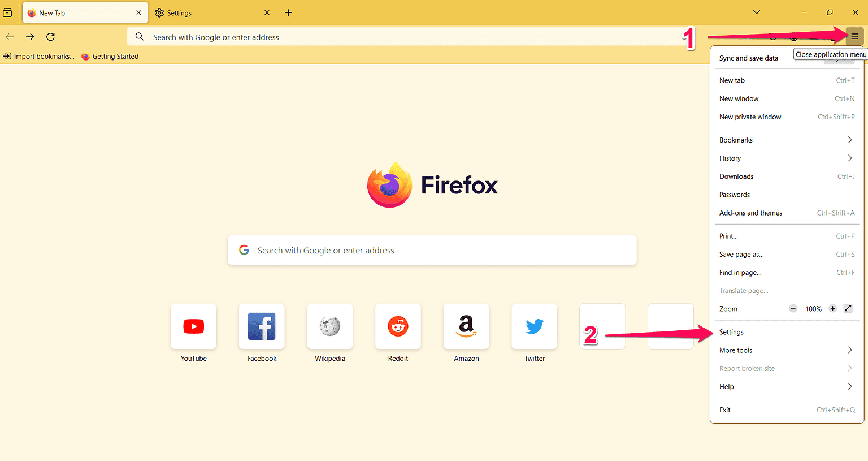Click the Translate page... menu entry

[787, 291]
